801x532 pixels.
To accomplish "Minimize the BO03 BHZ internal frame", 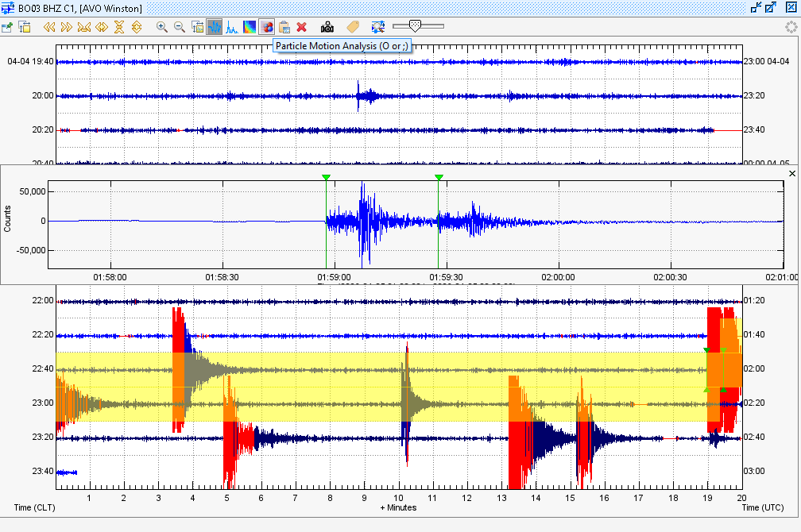I will click(756, 7).
